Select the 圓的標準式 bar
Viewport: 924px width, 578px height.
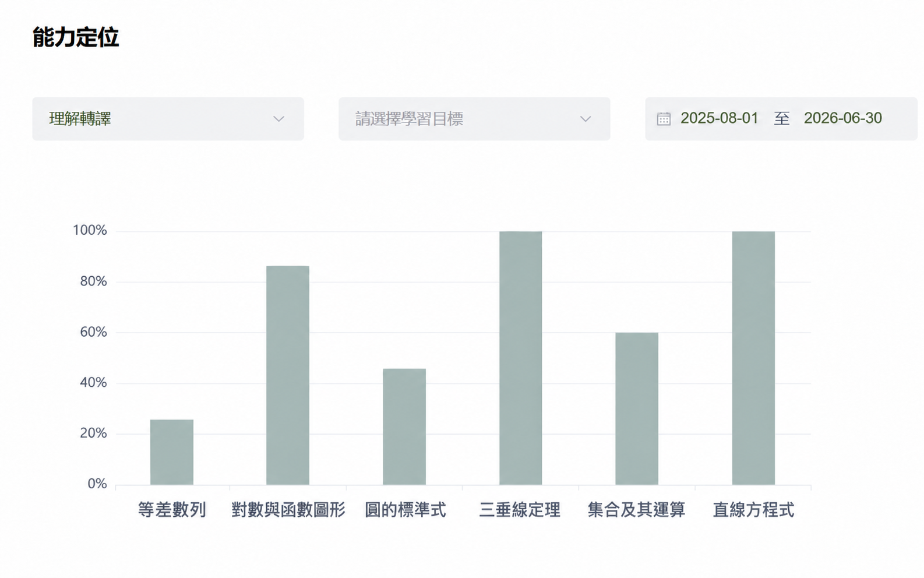point(404,427)
